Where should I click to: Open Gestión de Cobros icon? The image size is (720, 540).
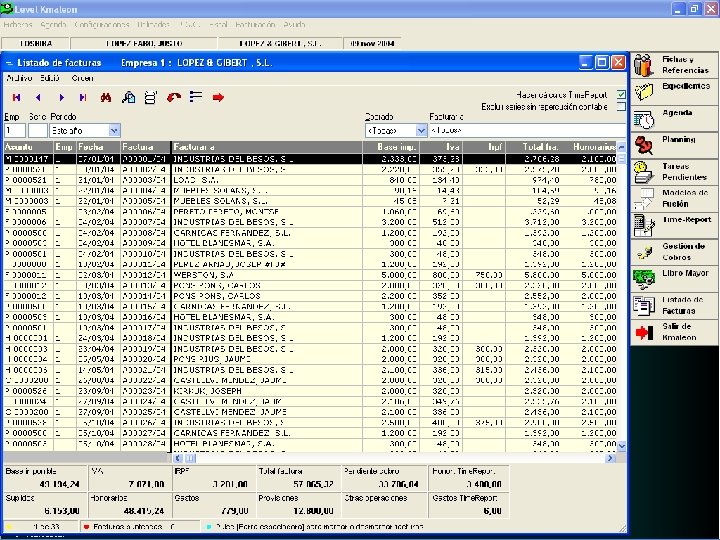click(645, 252)
